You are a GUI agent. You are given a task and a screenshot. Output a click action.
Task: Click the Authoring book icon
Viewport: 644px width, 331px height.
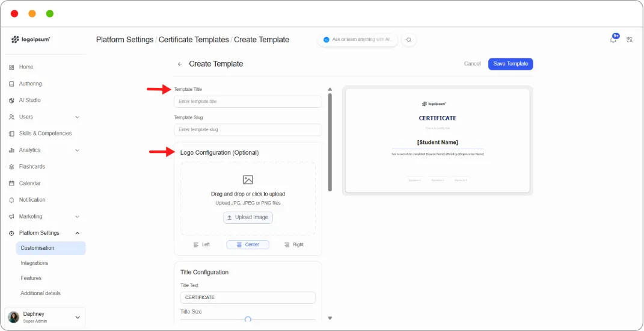click(11, 84)
